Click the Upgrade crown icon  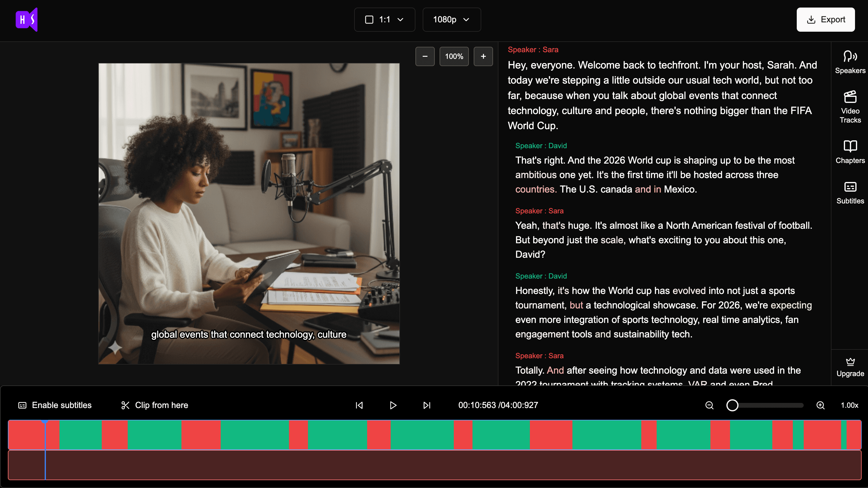click(850, 363)
